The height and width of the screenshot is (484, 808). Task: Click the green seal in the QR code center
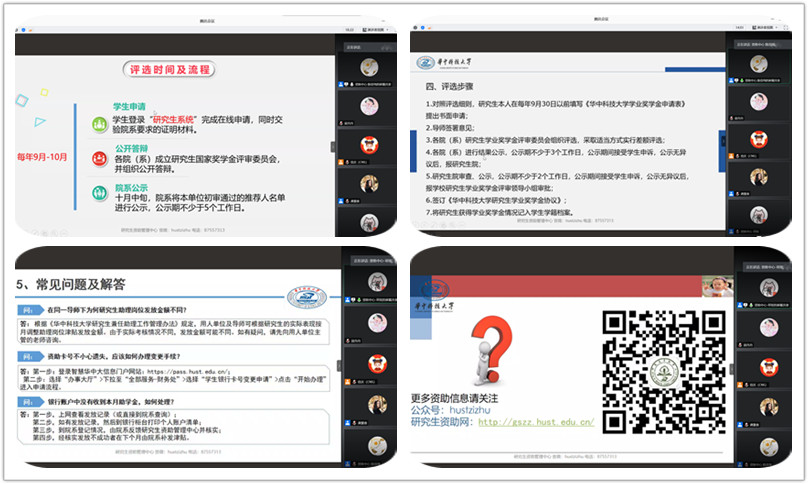(x=664, y=373)
